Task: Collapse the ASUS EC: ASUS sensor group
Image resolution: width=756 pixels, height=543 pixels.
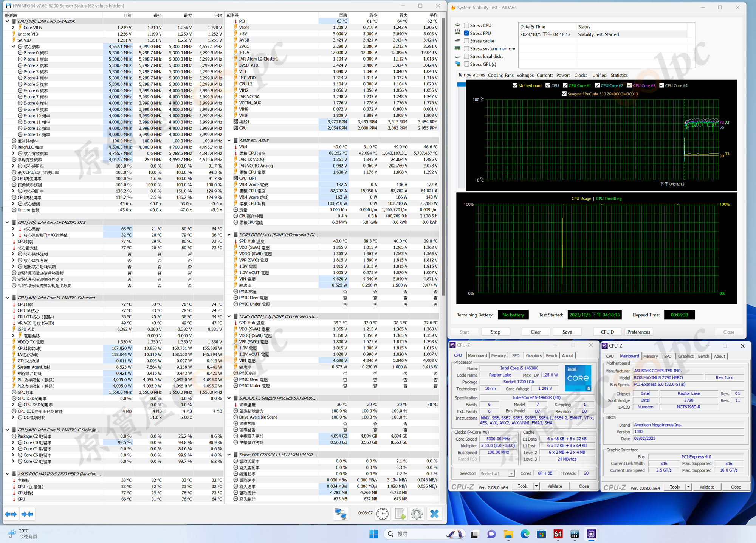Action: [229, 140]
